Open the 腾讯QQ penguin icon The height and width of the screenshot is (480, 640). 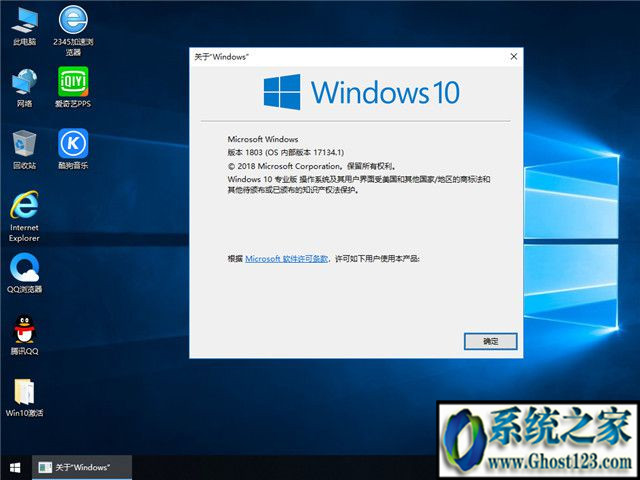pos(24,335)
